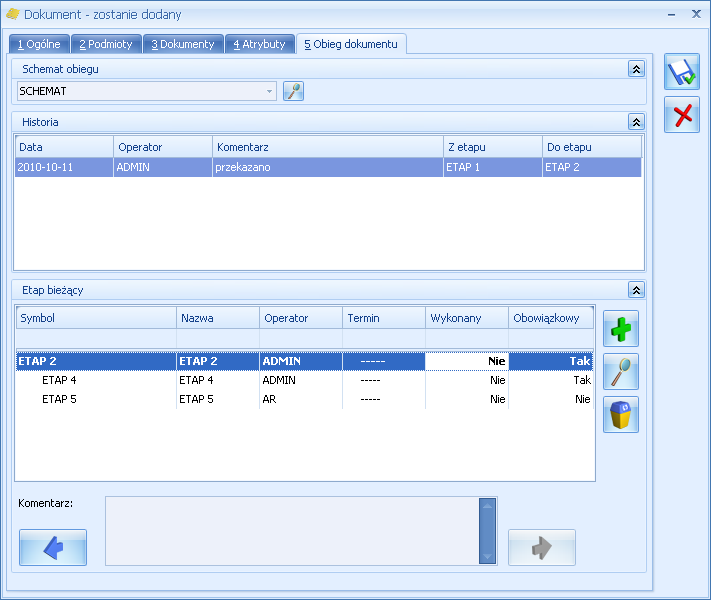The width and height of the screenshot is (711, 600).
Task: Open schema details with magnifier beside SCHEMAT
Action: tap(293, 91)
